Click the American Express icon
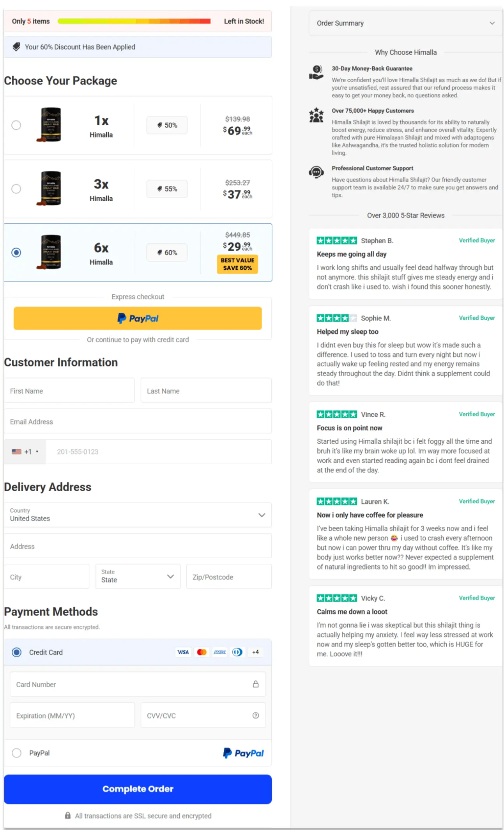Image resolution: width=504 pixels, height=830 pixels. point(219,652)
